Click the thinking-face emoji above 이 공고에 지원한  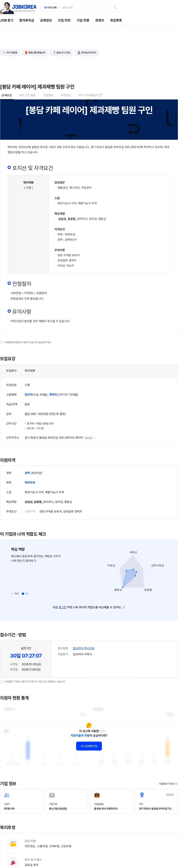[89, 725]
